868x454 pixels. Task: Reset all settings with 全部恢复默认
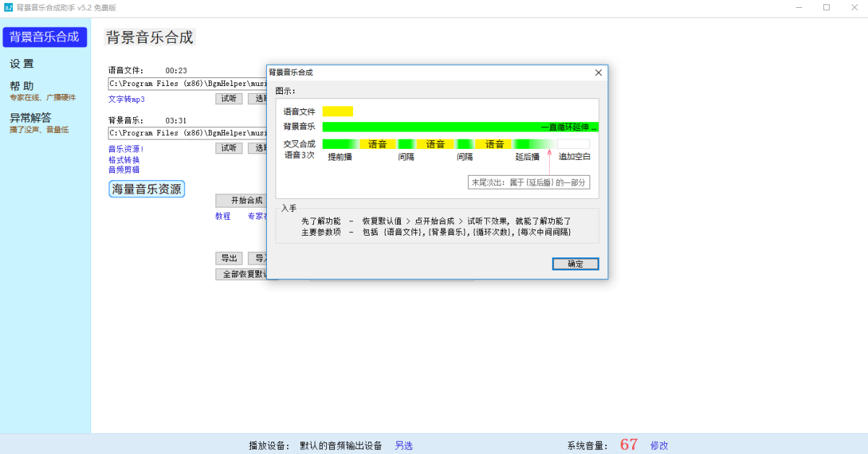[241, 274]
